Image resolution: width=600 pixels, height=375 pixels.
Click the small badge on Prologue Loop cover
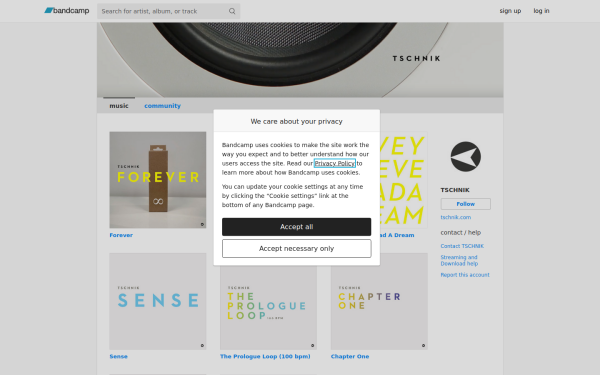[313, 346]
